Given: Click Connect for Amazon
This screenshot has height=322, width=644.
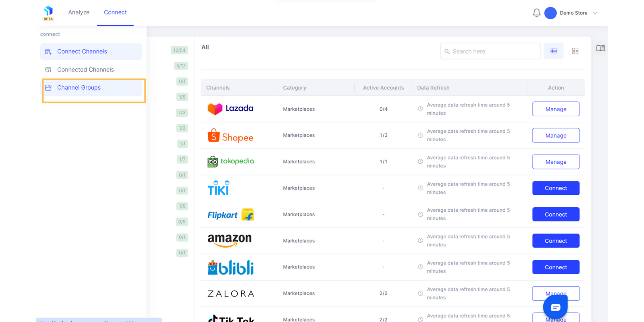Looking at the screenshot, I should pos(556,241).
